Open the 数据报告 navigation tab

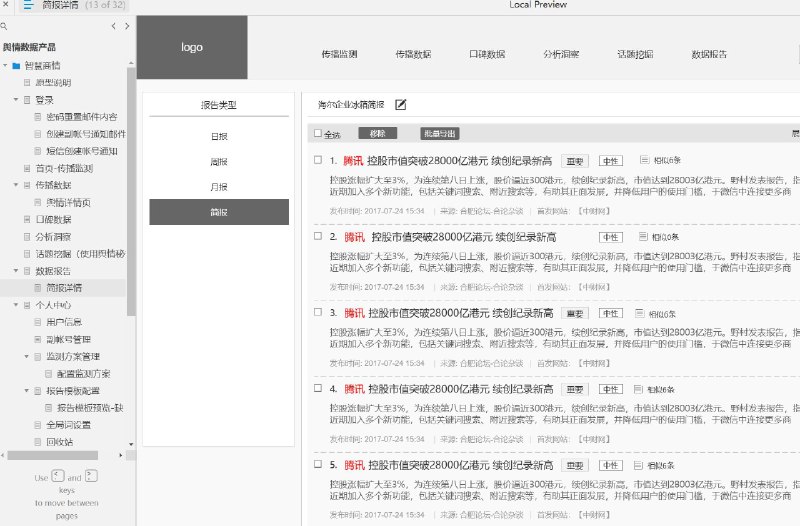(x=709, y=54)
